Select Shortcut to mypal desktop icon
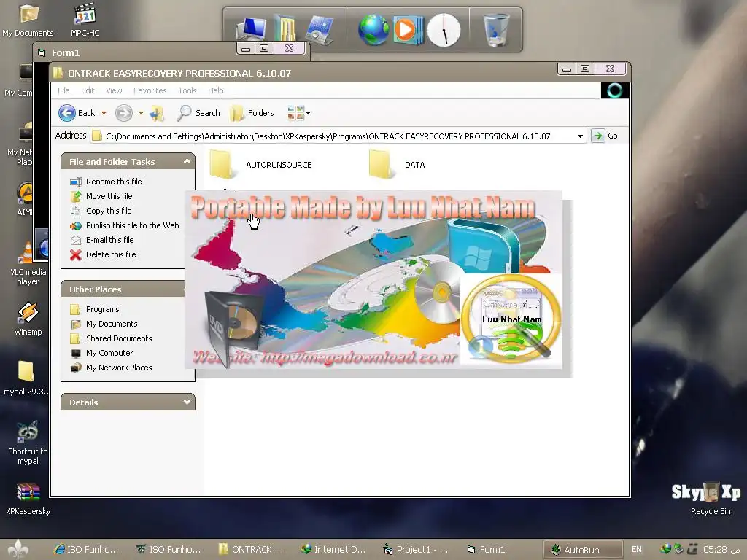Viewport: 747px width, 560px height. coord(28,443)
